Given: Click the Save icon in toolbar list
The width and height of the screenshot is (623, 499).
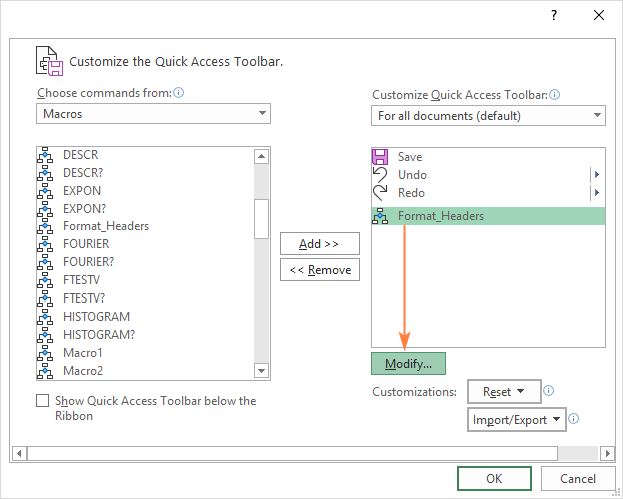Looking at the screenshot, I should click(380, 157).
